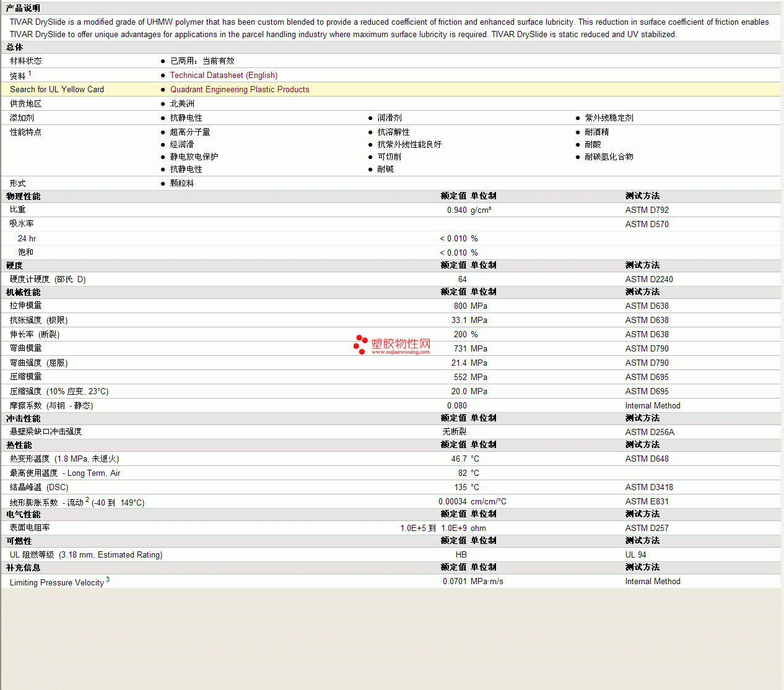Click the 抗紫外线性能良好 feature entry
The height and width of the screenshot is (690, 784).
pyautogui.click(x=409, y=144)
